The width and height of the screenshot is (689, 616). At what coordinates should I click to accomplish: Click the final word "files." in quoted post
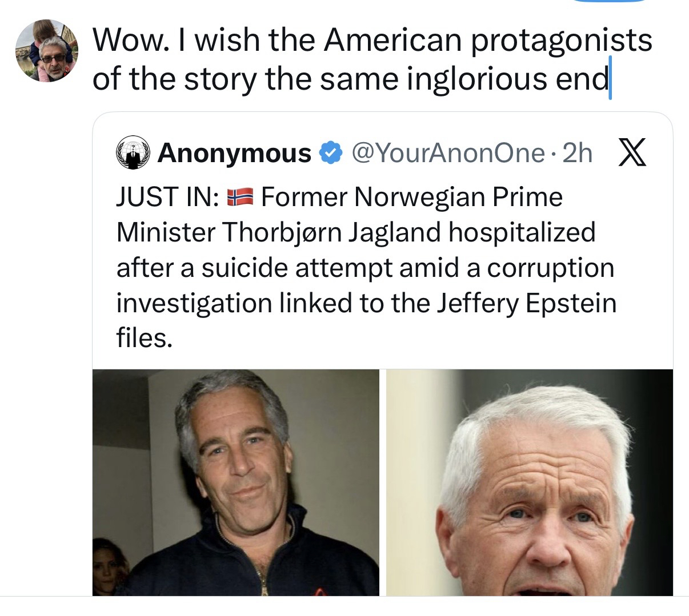point(144,339)
